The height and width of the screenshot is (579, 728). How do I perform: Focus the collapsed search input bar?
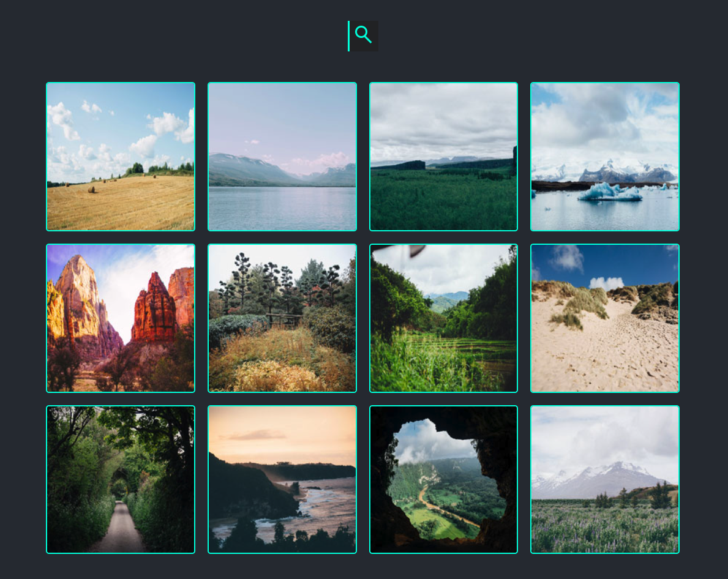point(363,35)
